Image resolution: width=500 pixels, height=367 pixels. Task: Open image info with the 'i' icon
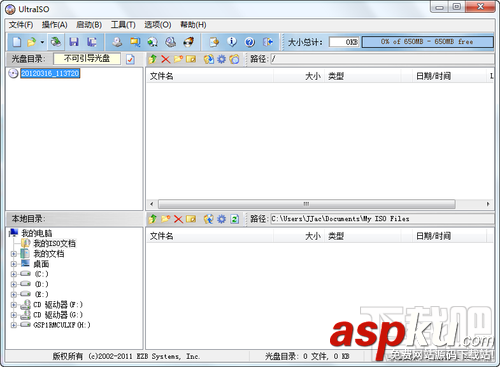coord(232,42)
